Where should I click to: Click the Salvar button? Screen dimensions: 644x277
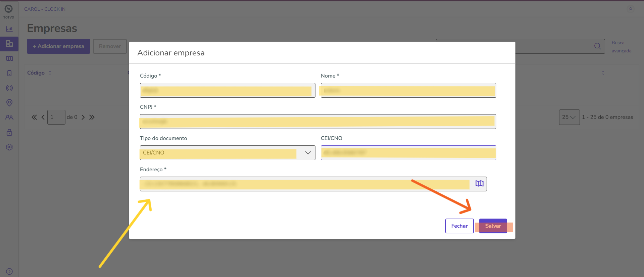493,226
